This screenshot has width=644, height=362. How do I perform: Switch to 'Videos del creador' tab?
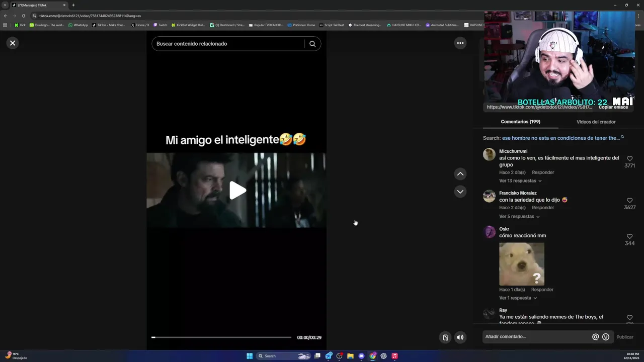click(x=596, y=122)
